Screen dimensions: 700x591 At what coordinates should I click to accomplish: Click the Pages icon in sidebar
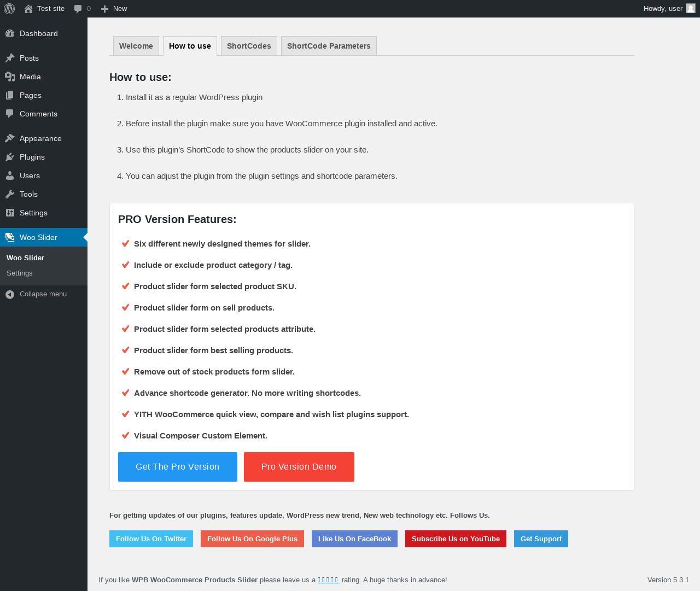(10, 95)
